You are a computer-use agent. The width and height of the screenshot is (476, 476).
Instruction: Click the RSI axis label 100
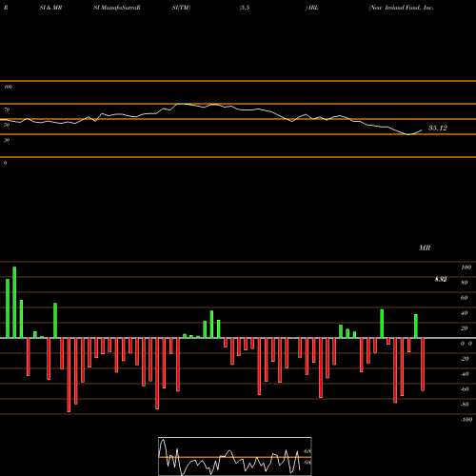coord(9,87)
